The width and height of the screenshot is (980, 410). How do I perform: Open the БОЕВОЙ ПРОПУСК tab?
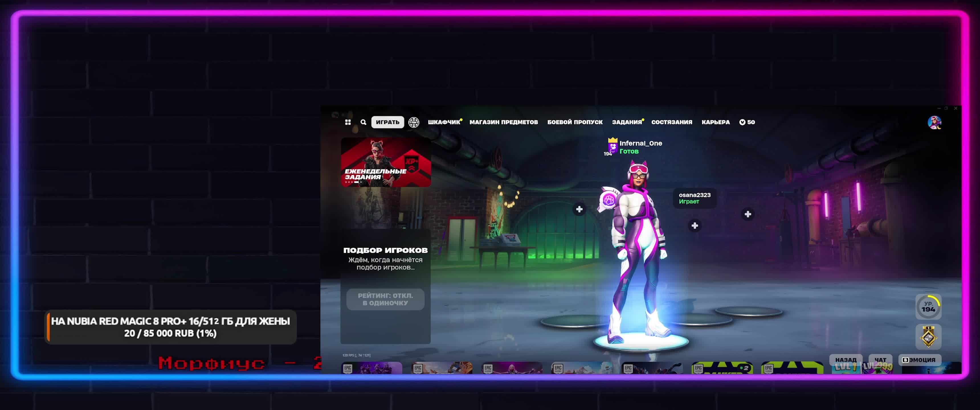point(574,122)
